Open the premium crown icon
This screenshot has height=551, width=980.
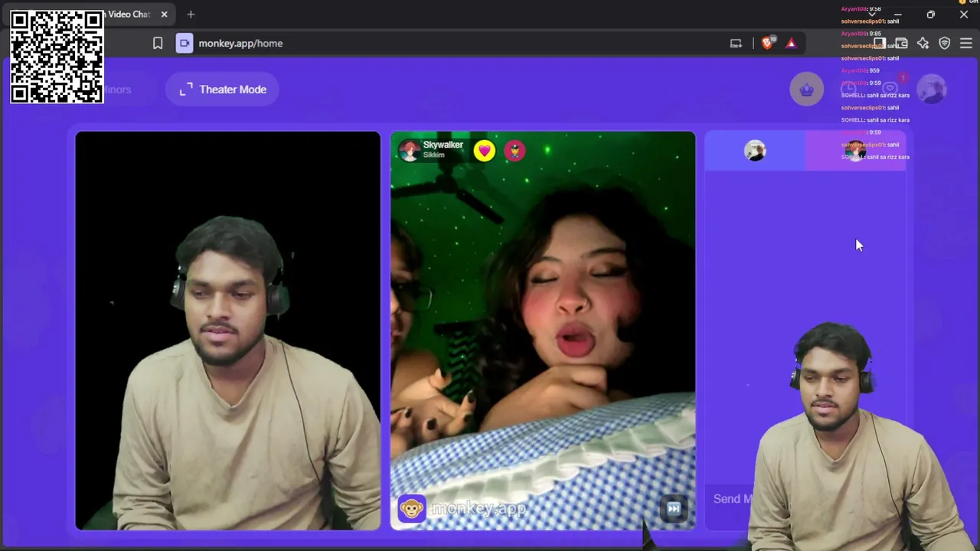point(806,90)
